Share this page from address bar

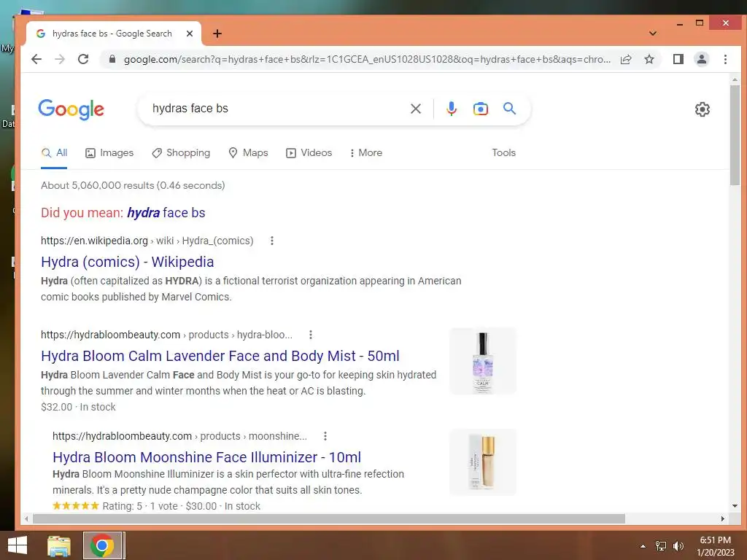[x=625, y=59]
